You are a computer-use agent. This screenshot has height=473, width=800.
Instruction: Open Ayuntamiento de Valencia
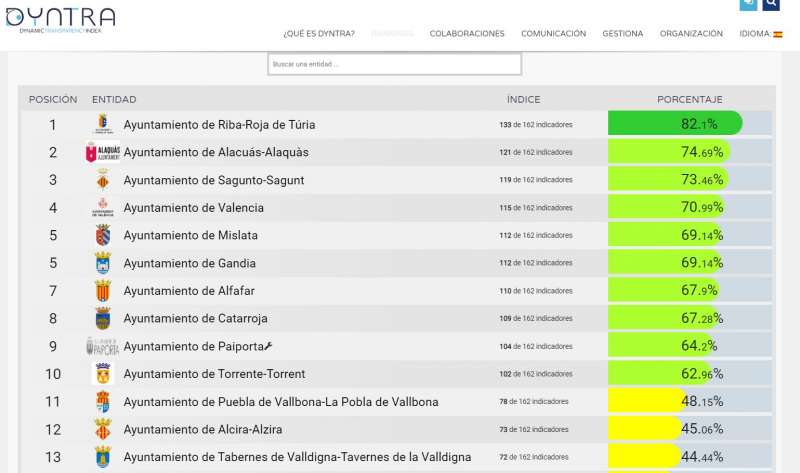pyautogui.click(x=193, y=208)
